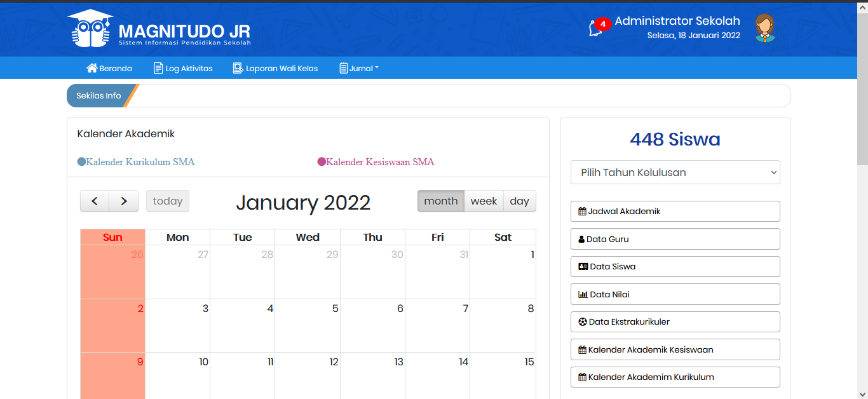Image resolution: width=868 pixels, height=399 pixels.
Task: Click the Data Nilai bar chart icon
Action: [583, 294]
